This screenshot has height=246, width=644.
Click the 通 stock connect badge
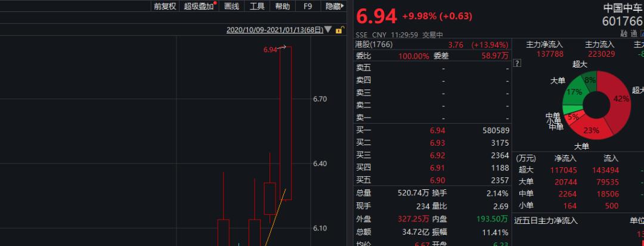pyautogui.click(x=634, y=34)
